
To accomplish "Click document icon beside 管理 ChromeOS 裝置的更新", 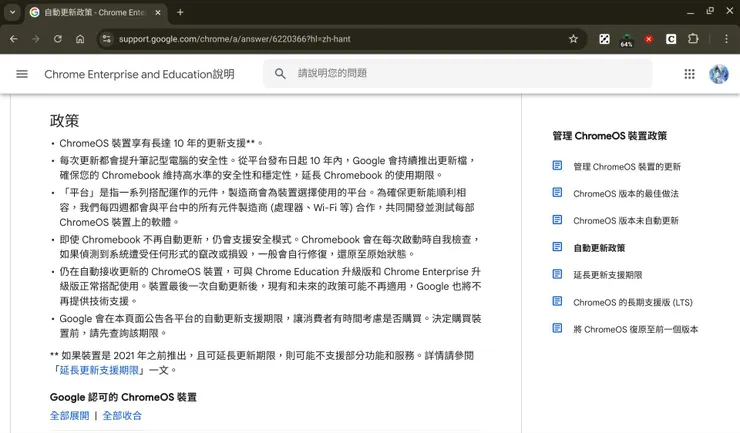I will [557, 165].
